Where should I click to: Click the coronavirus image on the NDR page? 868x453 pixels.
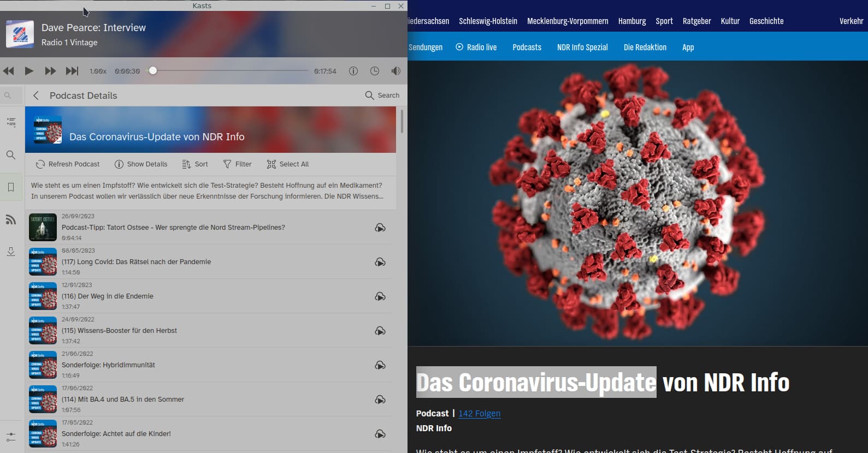pyautogui.click(x=637, y=203)
